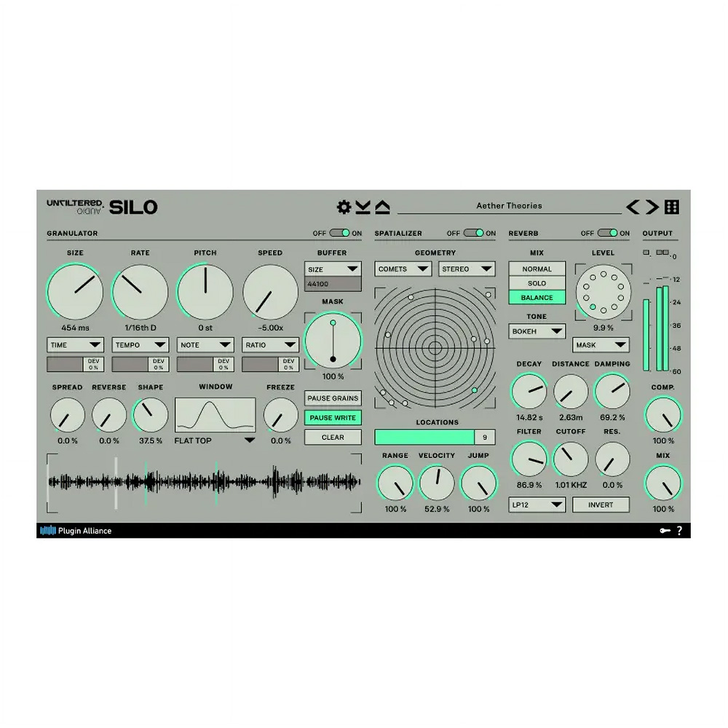Go to next preset with right chevron
This screenshot has width=728, height=728.
(x=652, y=207)
